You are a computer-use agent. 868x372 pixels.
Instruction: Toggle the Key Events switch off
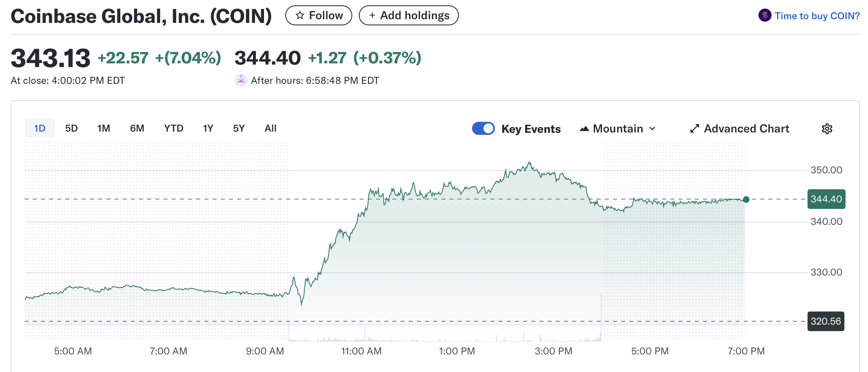pyautogui.click(x=483, y=128)
